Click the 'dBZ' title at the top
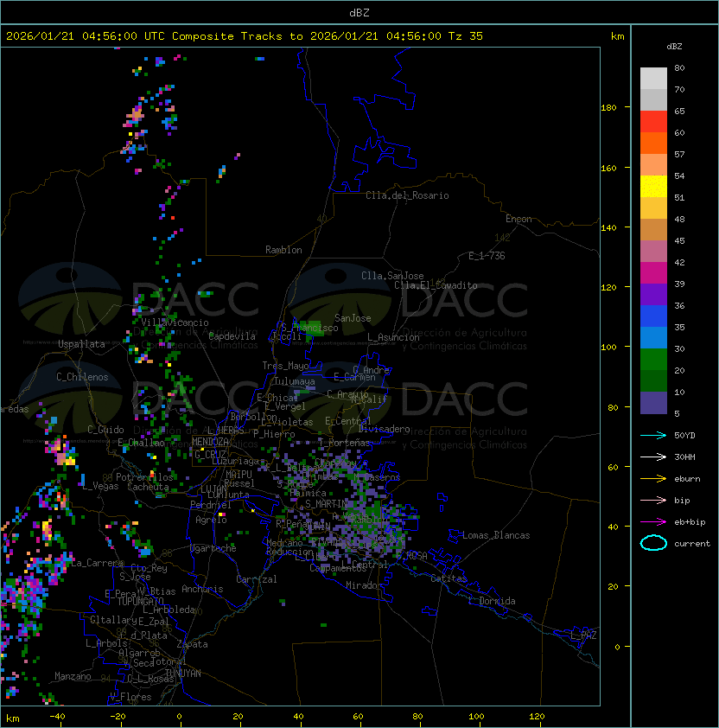This screenshot has height=728, width=719. tap(359, 12)
